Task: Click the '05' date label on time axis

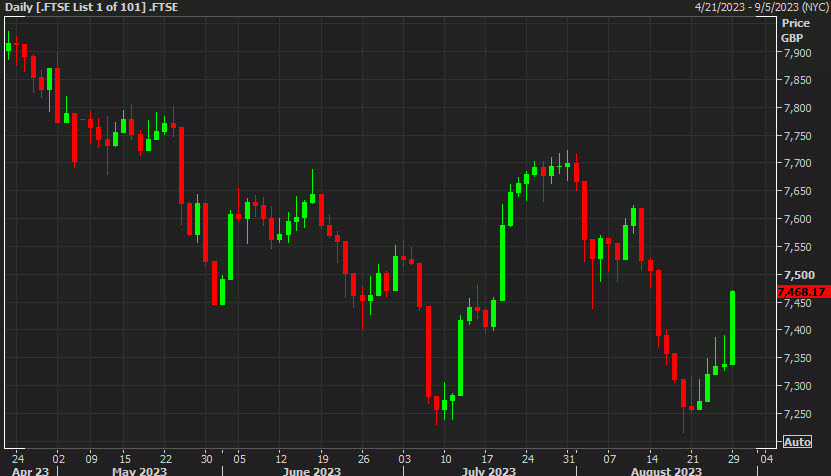Action: point(240,459)
